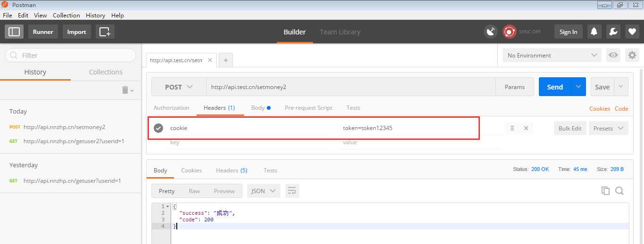This screenshot has height=244, width=644.
Task: Open the request Headers (1) tab
Action: coord(219,108)
